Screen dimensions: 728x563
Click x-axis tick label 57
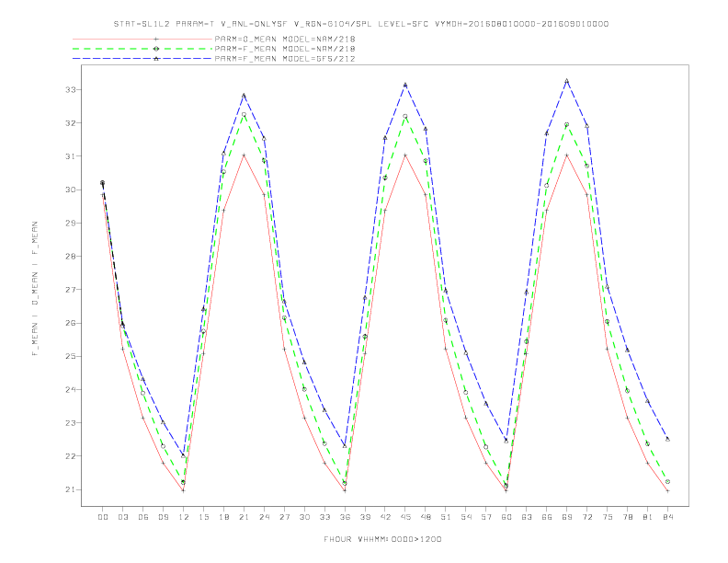tap(486, 517)
